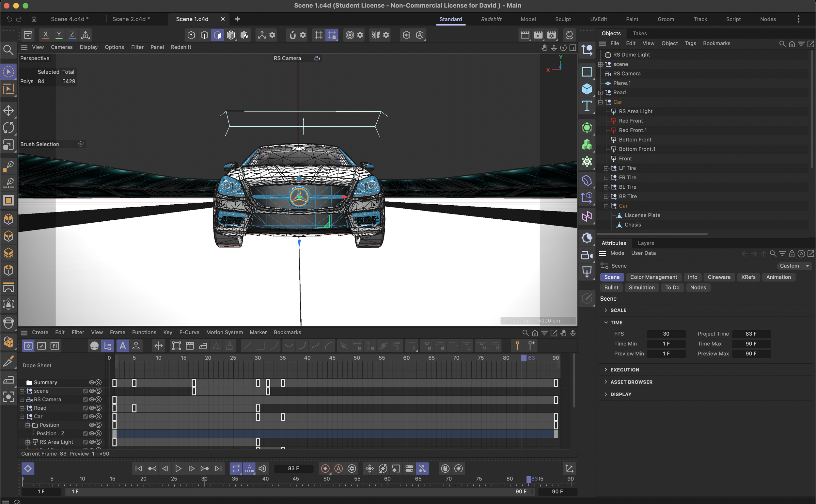Select the Scale tool in left toolbar
Image resolution: width=816 pixels, height=504 pixels.
[x=9, y=145]
